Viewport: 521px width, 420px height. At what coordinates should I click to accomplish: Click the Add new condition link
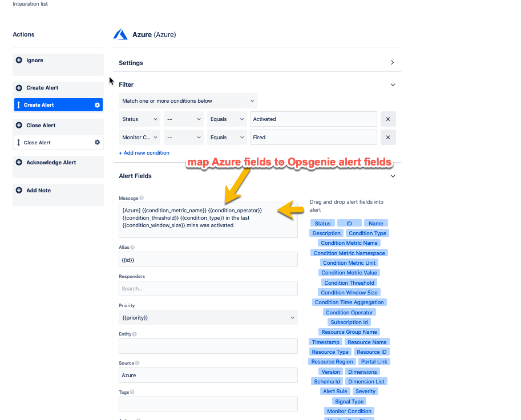tap(144, 153)
